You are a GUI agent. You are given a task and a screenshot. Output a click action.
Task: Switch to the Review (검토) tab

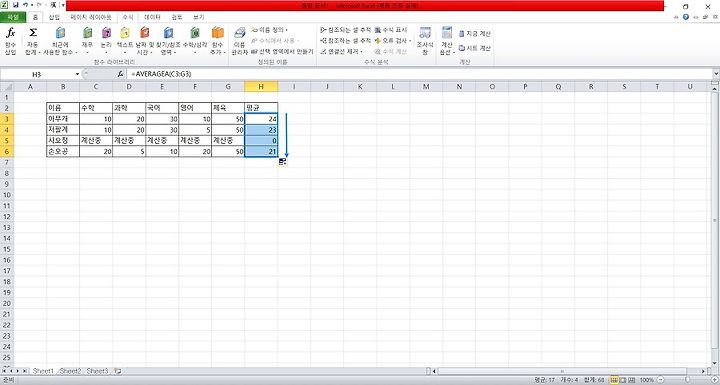click(177, 17)
